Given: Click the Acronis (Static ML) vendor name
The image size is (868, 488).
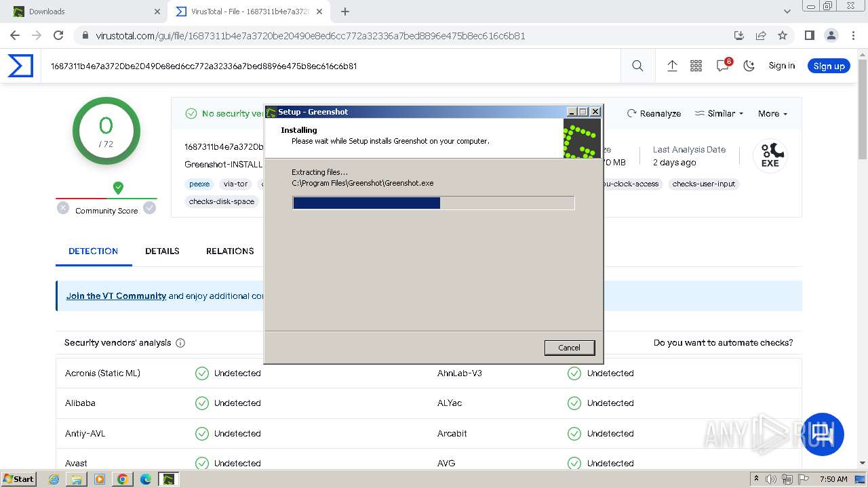Looking at the screenshot, I should (102, 373).
